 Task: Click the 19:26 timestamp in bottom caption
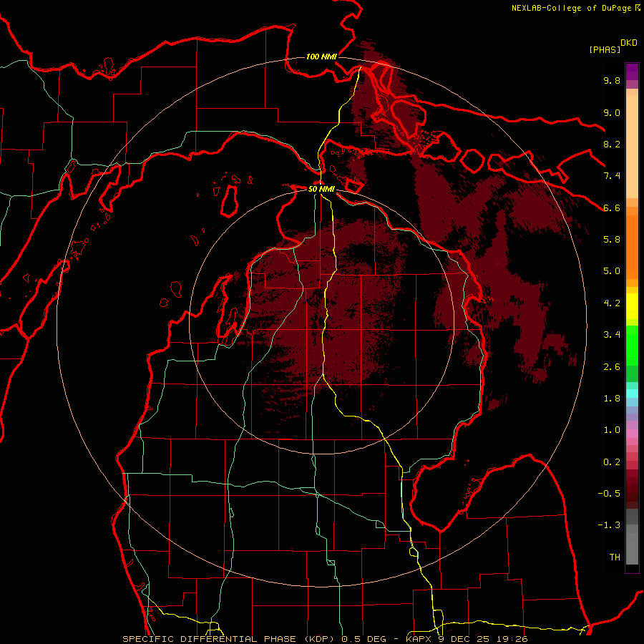point(512,639)
